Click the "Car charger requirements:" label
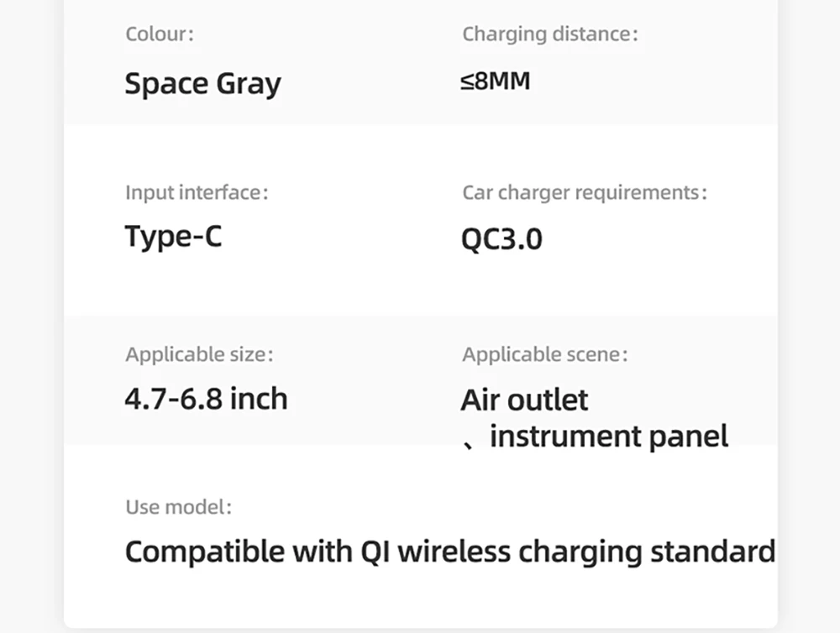The width and height of the screenshot is (840, 633). pyautogui.click(x=585, y=192)
